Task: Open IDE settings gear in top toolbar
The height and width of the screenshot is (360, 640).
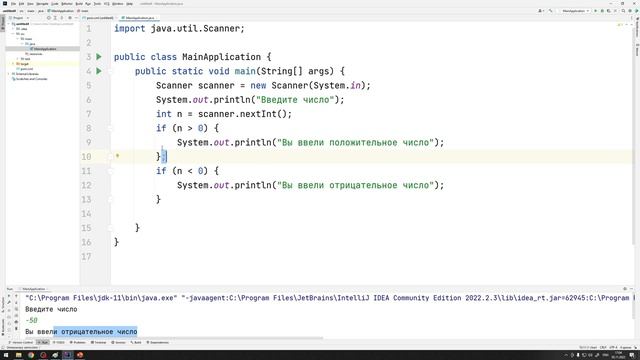Action: tap(630, 11)
